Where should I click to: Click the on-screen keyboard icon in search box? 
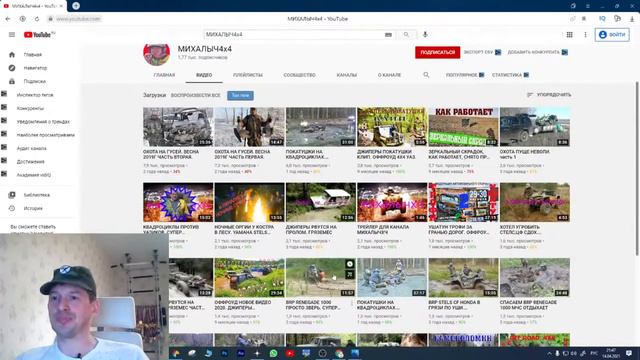tap(388, 35)
